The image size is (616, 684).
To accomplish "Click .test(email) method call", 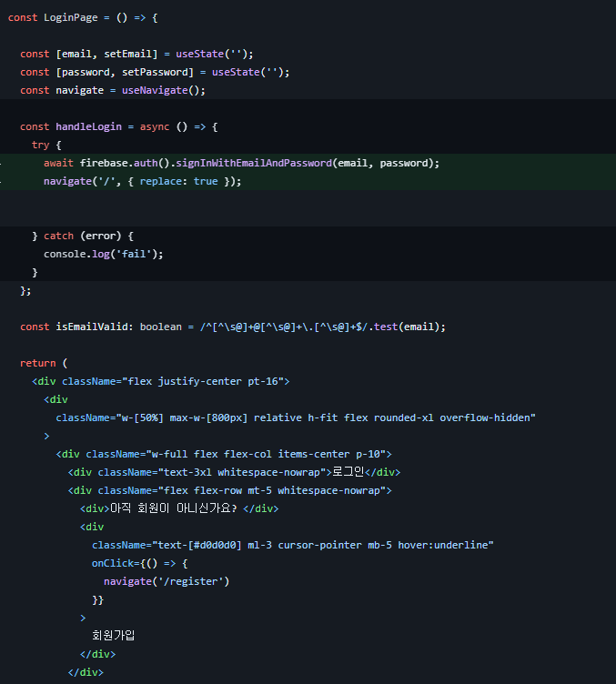I will (x=404, y=327).
